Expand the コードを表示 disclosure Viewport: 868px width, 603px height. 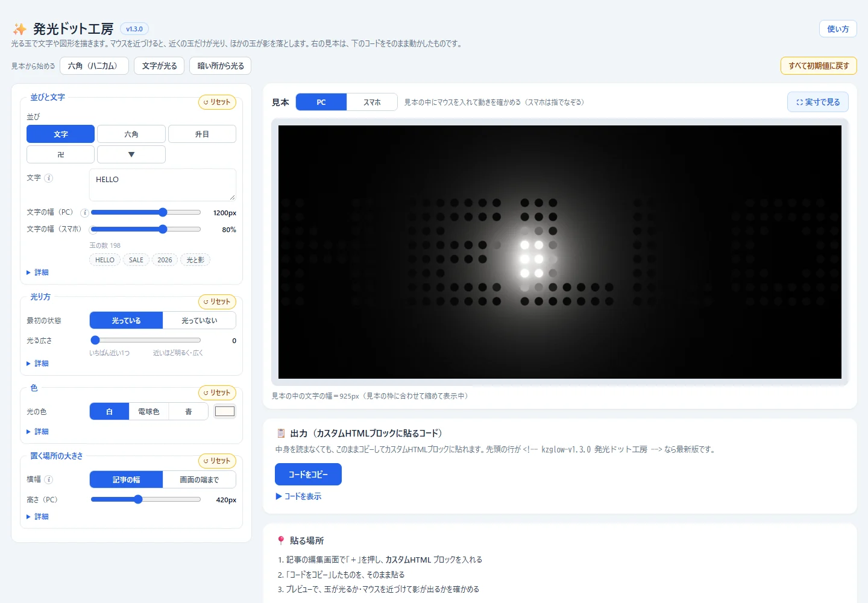[298, 496]
